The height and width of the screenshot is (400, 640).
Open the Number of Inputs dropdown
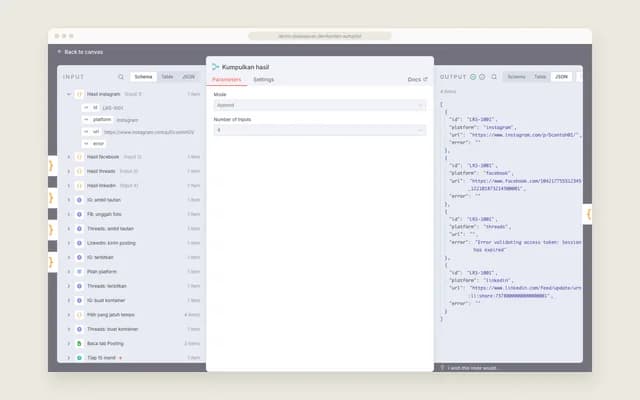pyautogui.click(x=320, y=130)
